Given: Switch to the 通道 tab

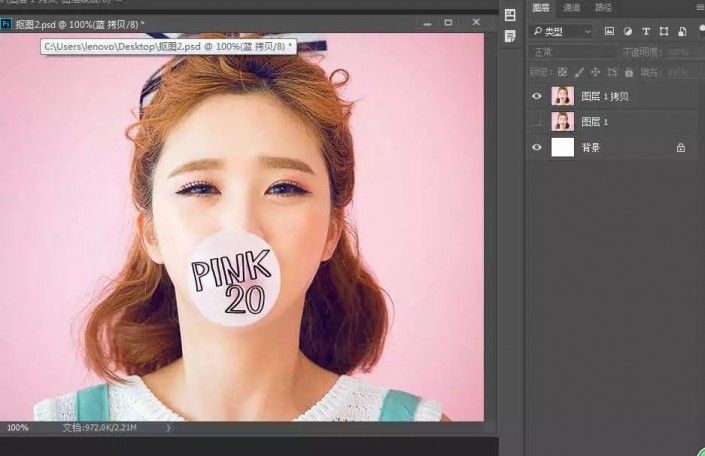Looking at the screenshot, I should pyautogui.click(x=572, y=7).
